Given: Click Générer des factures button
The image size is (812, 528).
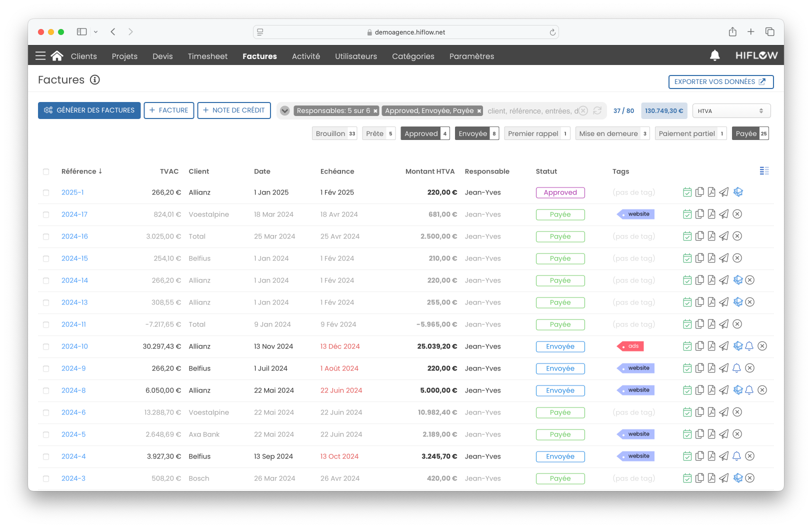Looking at the screenshot, I should click(89, 110).
